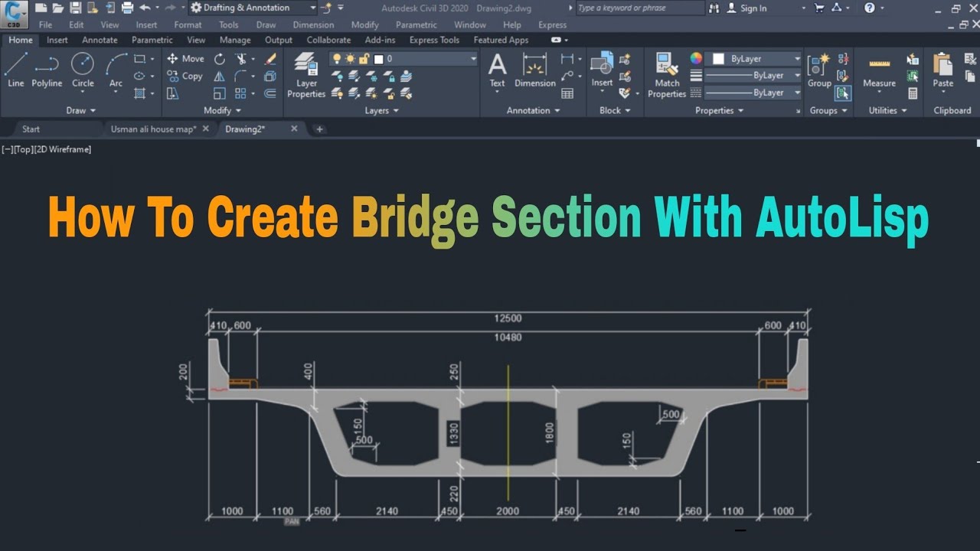Click the Group tool icon
This screenshot has width=980, height=551.
819,70
